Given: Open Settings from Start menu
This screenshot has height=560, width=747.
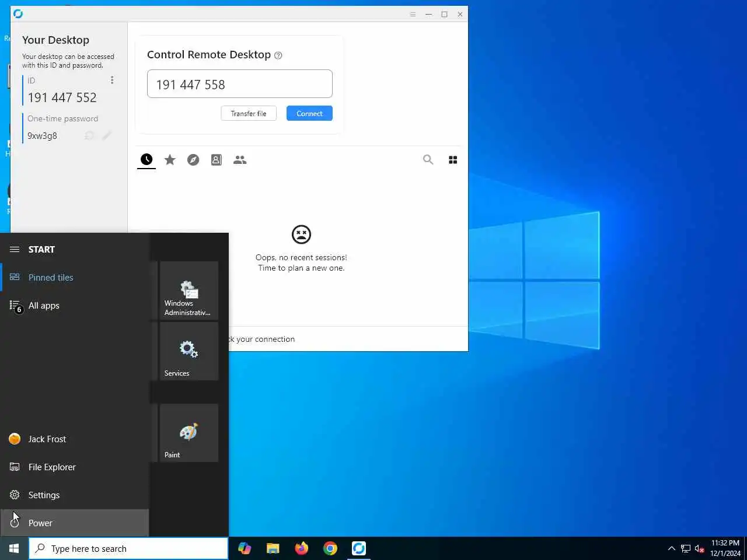Looking at the screenshot, I should pyautogui.click(x=75, y=495).
